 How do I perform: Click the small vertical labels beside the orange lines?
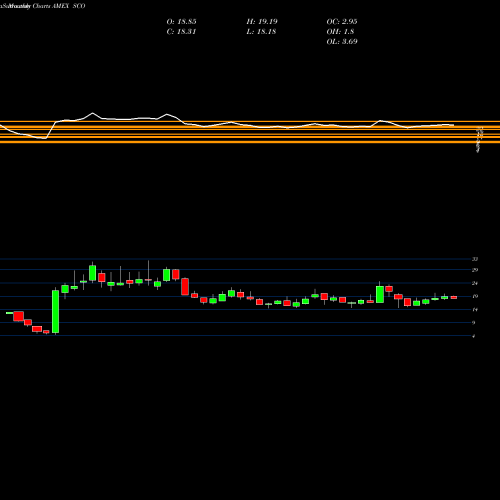tap(479, 139)
